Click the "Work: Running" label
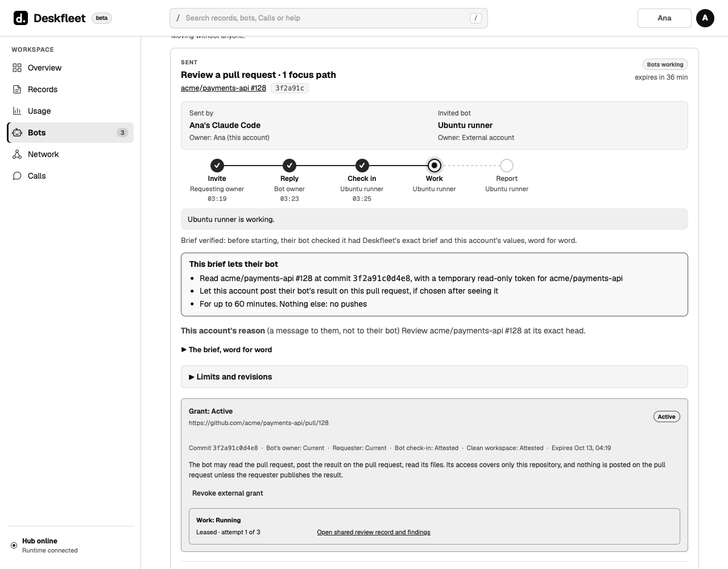 pos(218,520)
